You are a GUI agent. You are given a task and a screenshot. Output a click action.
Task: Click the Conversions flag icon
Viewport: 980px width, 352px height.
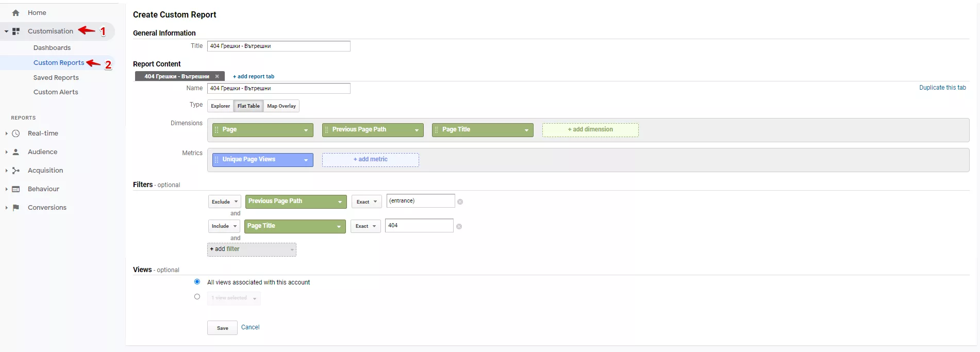coord(16,208)
